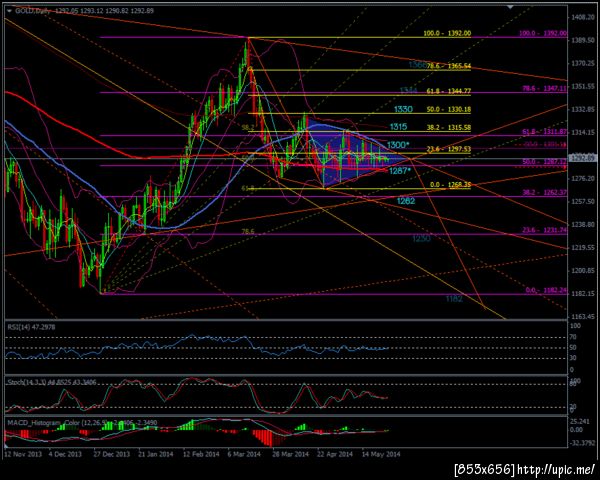The height and width of the screenshot is (480, 600).
Task: Click yellow Fibonacci label 23.6 - 1297.53
Action: coord(449,149)
